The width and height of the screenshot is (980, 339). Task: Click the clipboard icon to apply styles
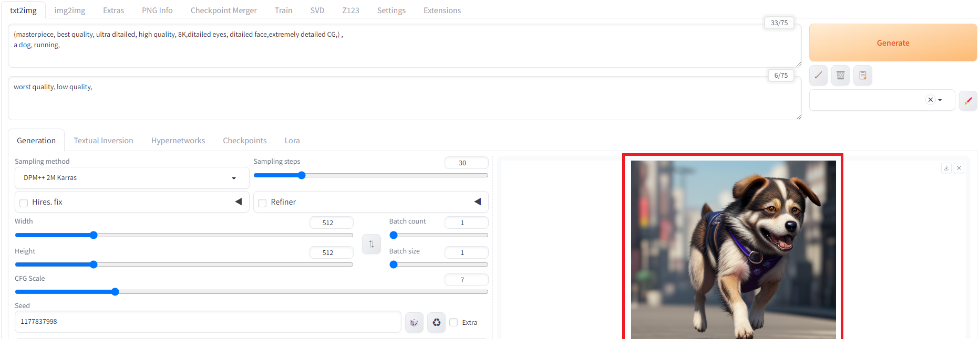[x=863, y=75]
